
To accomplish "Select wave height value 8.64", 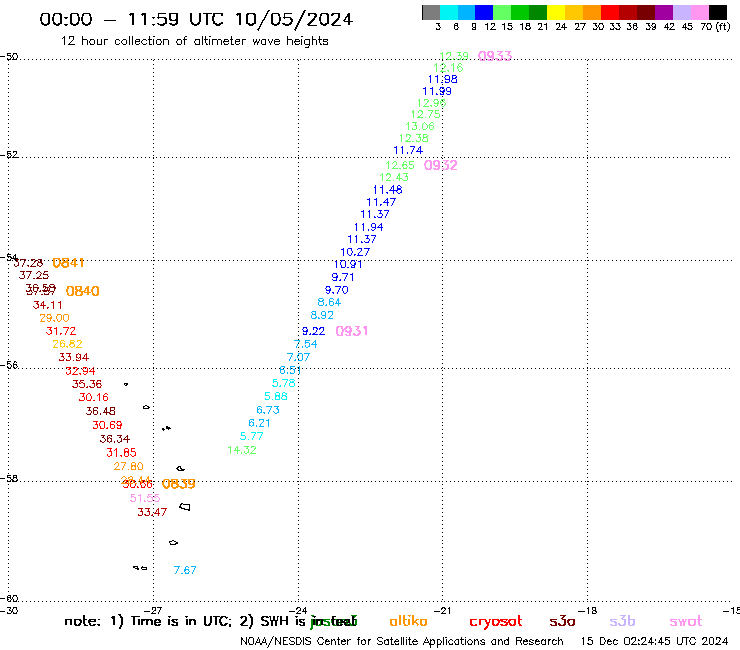I will [329, 302].
